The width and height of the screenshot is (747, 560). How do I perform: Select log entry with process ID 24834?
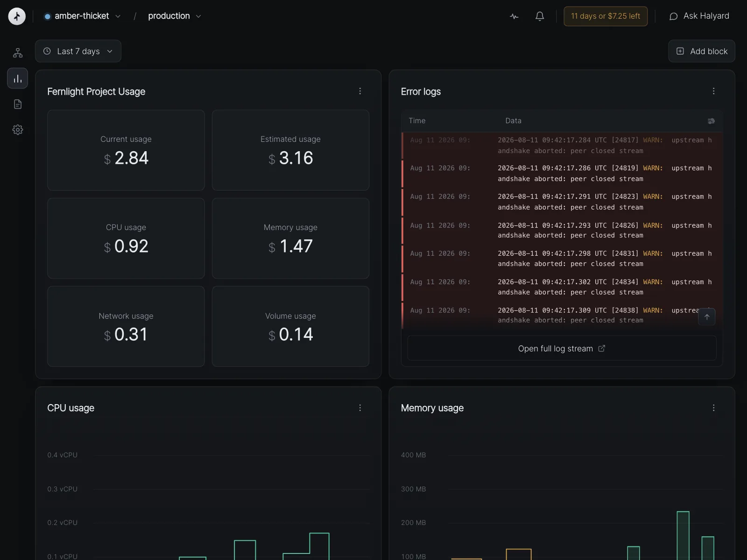pyautogui.click(x=562, y=287)
